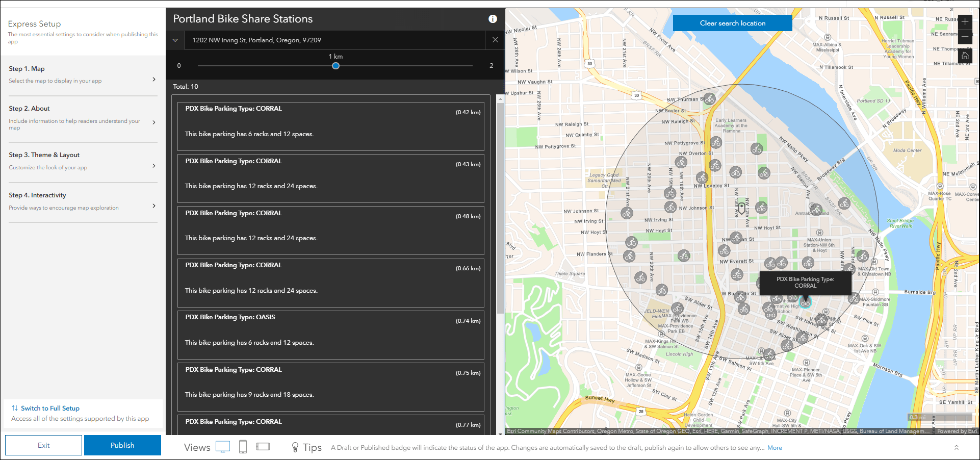Open the search source dropdown arrow
980x460 pixels.
(175, 40)
